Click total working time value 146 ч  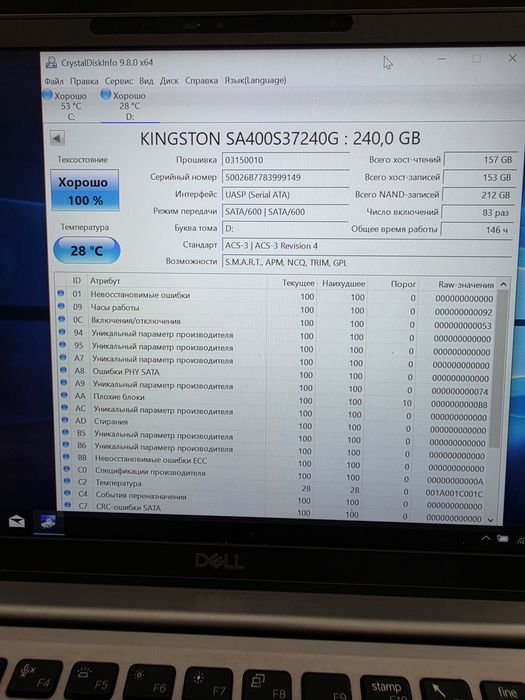[x=476, y=230]
